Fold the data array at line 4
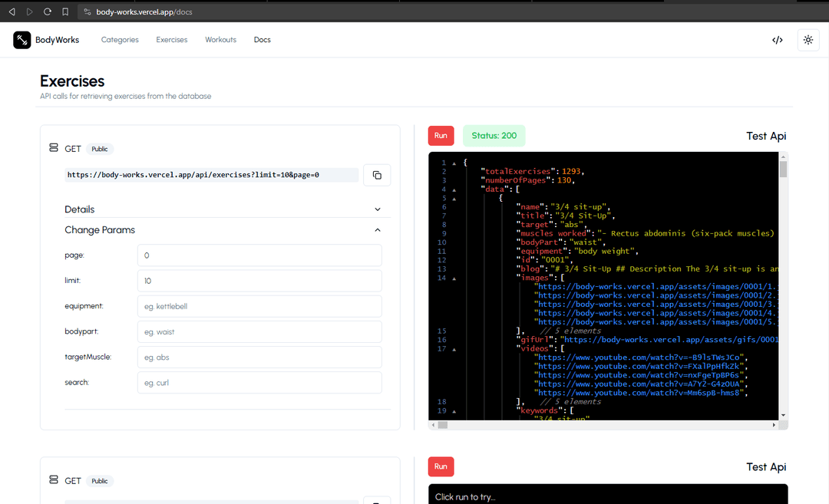Image resolution: width=829 pixels, height=504 pixels. (x=454, y=189)
